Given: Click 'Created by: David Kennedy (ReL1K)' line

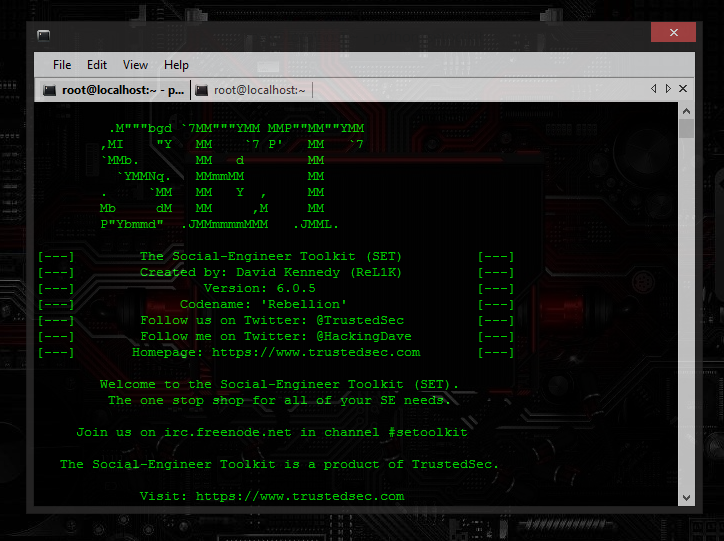Looking at the screenshot, I should pos(271,272).
